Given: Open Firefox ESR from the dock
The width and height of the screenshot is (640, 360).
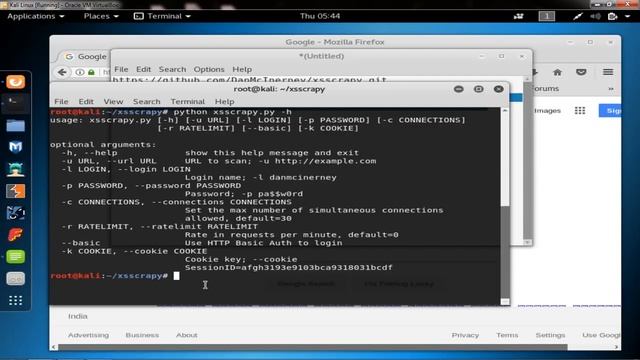Looking at the screenshot, I should click(x=16, y=82).
